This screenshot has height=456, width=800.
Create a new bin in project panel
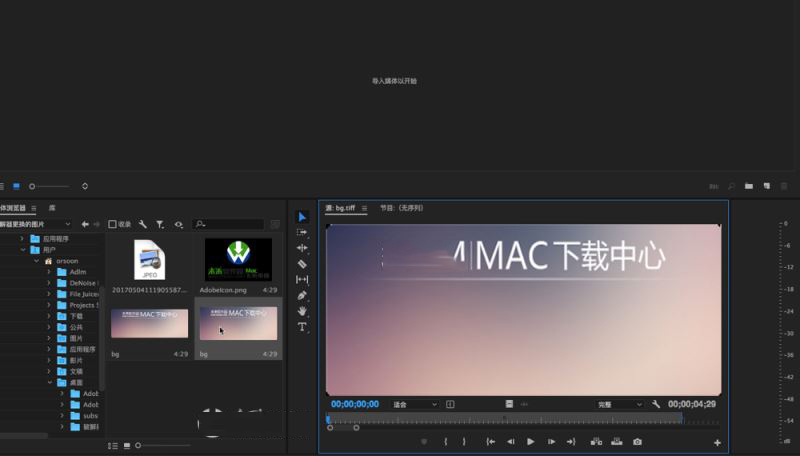[x=748, y=186]
